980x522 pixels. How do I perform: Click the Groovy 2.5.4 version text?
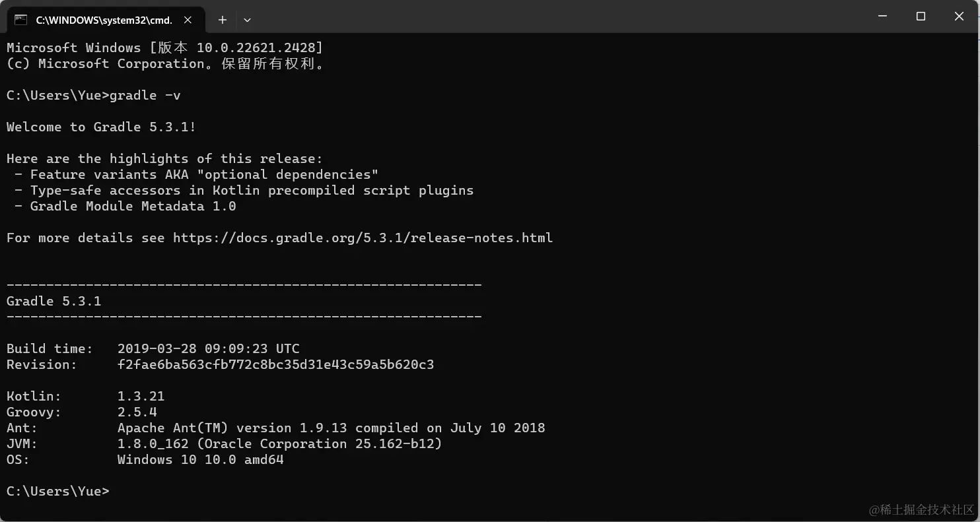(x=137, y=412)
